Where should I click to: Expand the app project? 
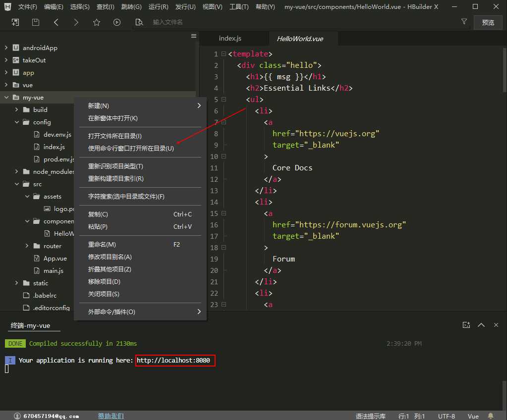[6, 72]
